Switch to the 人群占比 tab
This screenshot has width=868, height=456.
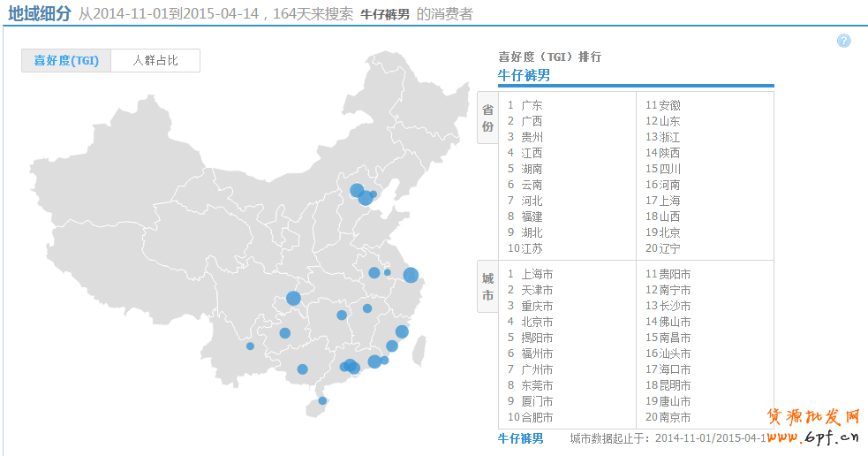[x=155, y=61]
